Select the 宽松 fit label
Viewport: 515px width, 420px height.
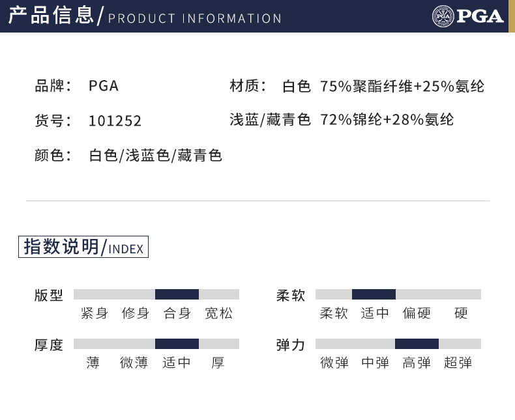(218, 313)
